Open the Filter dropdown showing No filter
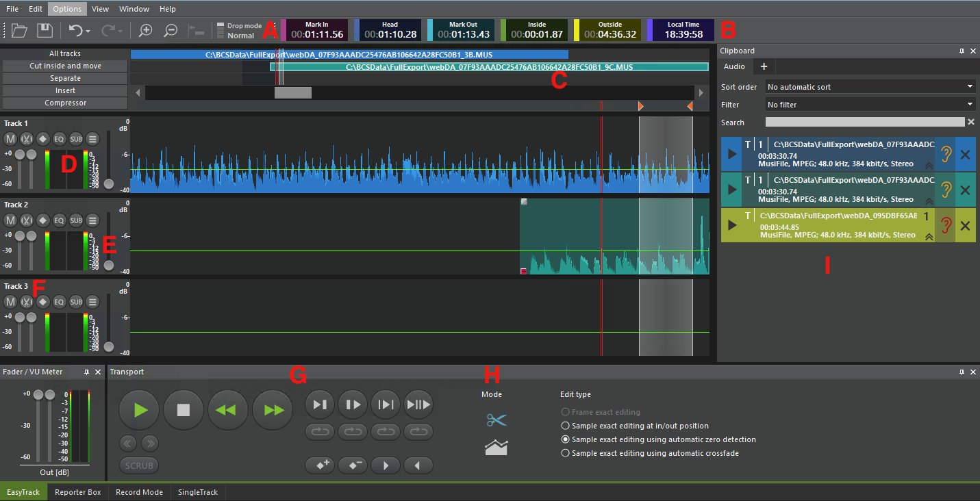The height and width of the screenshot is (501, 980). click(870, 104)
